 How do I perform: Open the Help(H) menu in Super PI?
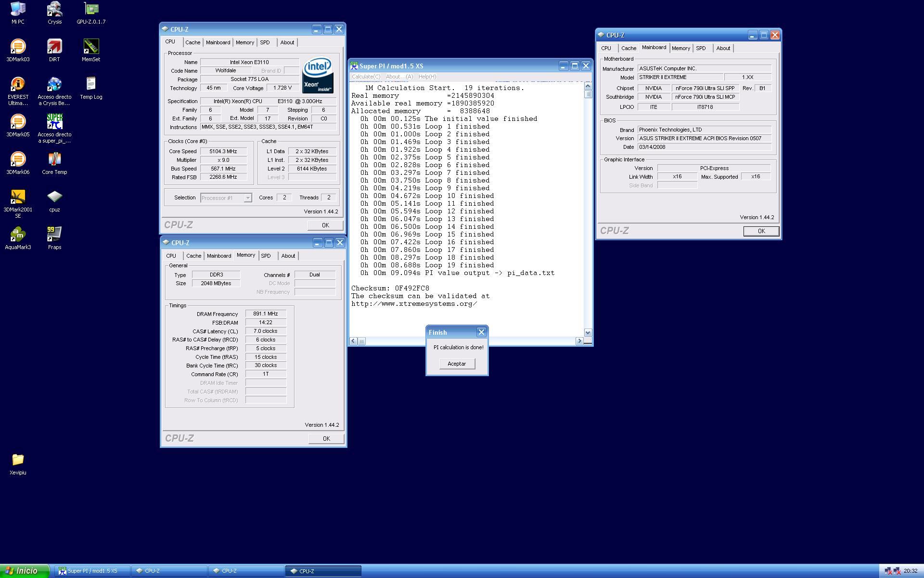click(x=427, y=77)
